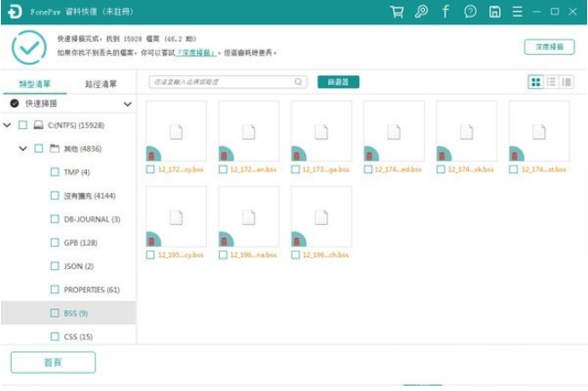Tick the checkbox for 12_172...cy.bss
The height and width of the screenshot is (391, 588).
(151, 169)
